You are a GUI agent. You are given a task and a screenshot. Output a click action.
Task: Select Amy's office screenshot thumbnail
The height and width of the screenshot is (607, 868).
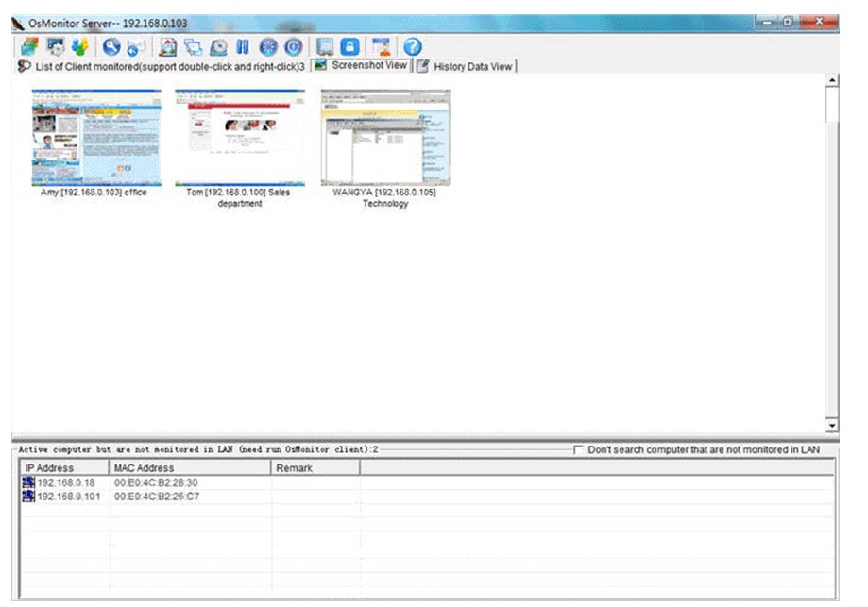point(95,138)
